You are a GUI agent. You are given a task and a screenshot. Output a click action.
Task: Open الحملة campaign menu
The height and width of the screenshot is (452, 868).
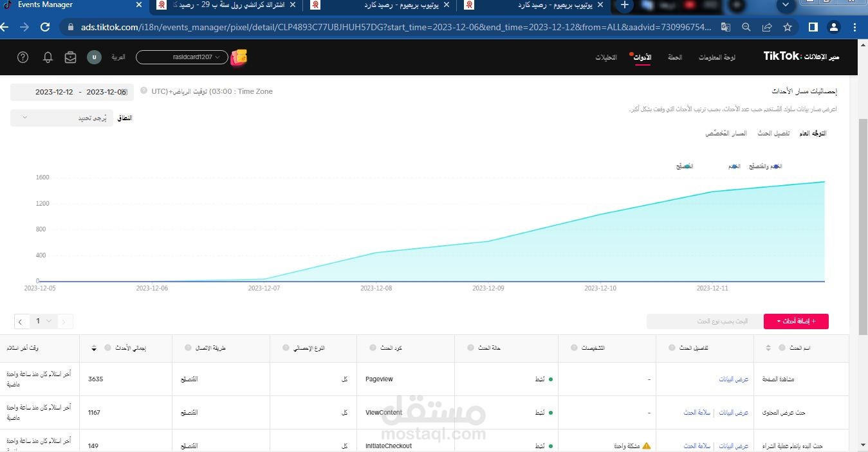[x=675, y=57]
